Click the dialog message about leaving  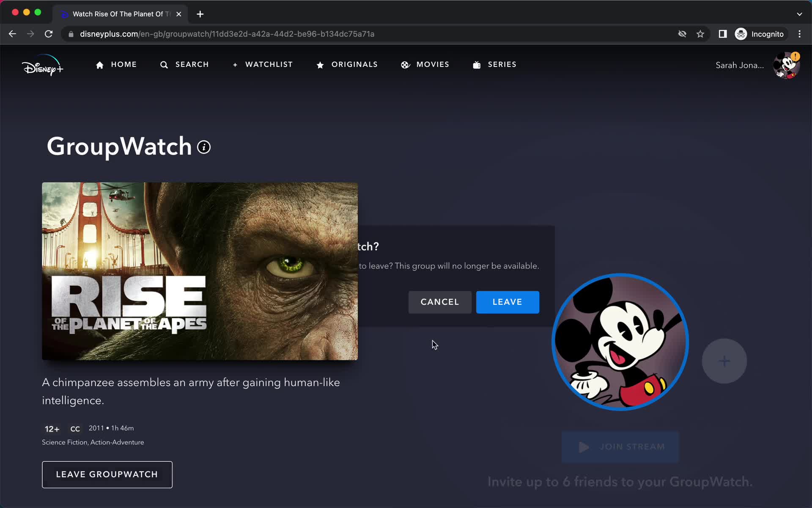coord(449,266)
